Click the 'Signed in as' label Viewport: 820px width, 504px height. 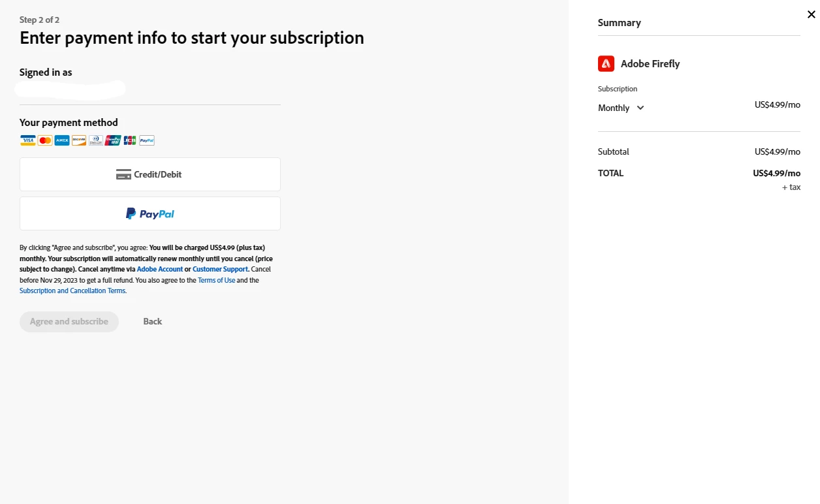[x=46, y=72]
